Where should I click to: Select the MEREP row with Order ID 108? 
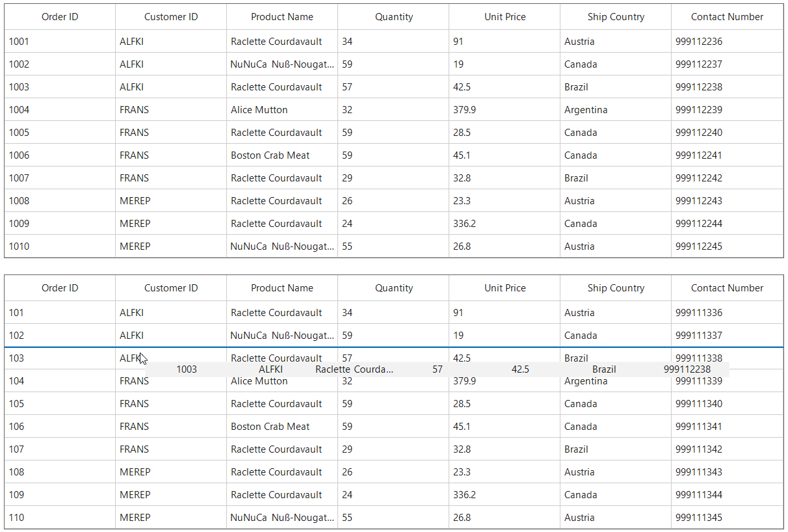60,472
